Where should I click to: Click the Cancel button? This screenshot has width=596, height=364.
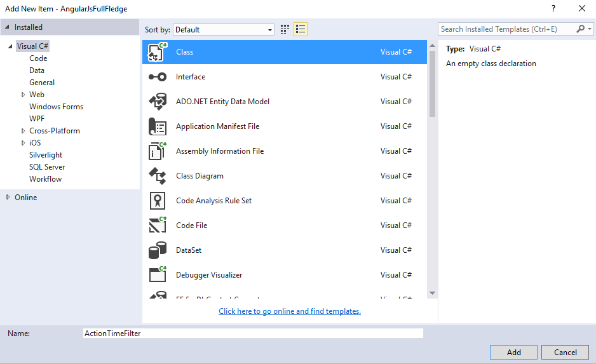coord(566,352)
